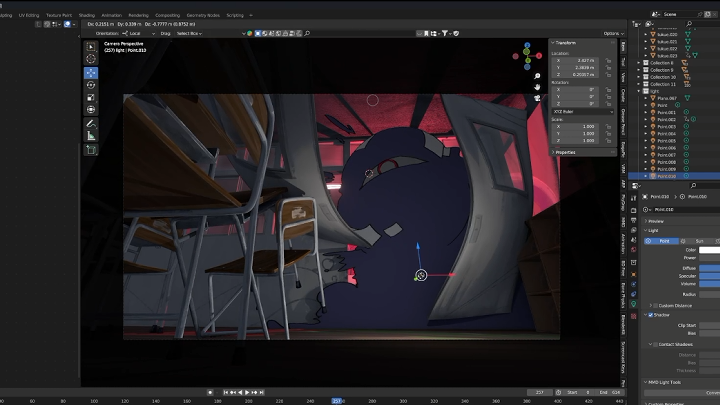Enable the Custom Distance checkbox
The width and height of the screenshot is (720, 405).
(x=655, y=305)
